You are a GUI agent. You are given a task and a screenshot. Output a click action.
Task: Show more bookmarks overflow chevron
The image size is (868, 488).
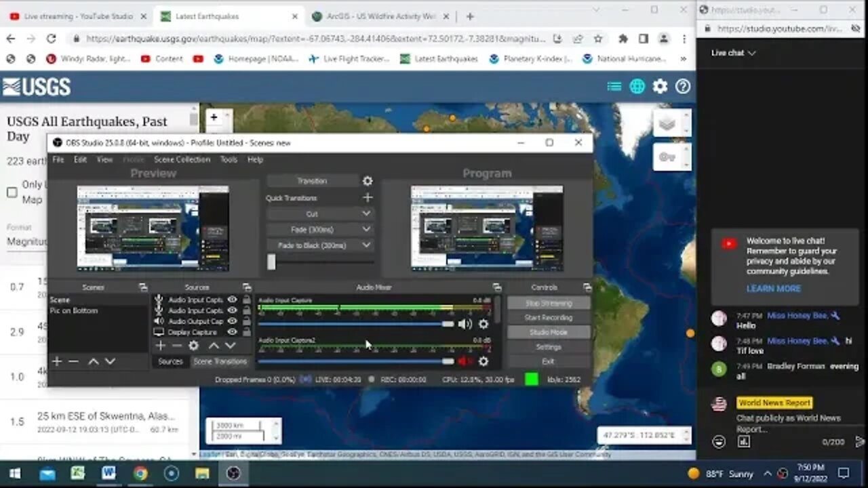click(685, 59)
